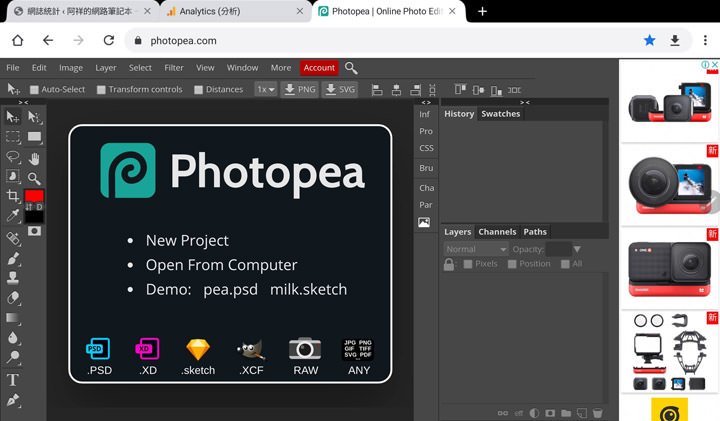Click New Project link
The height and width of the screenshot is (421, 720).
tap(187, 241)
